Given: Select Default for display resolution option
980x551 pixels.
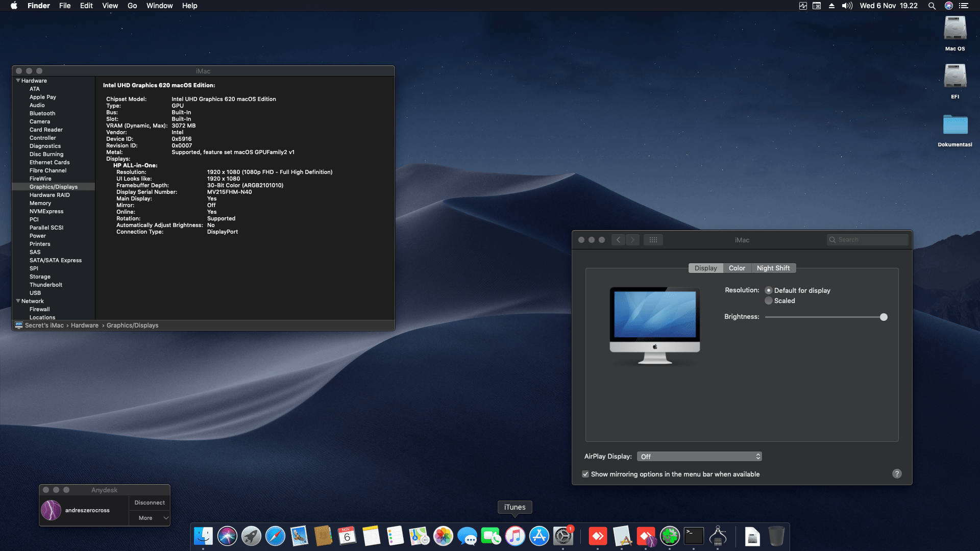Looking at the screenshot, I should (x=769, y=290).
